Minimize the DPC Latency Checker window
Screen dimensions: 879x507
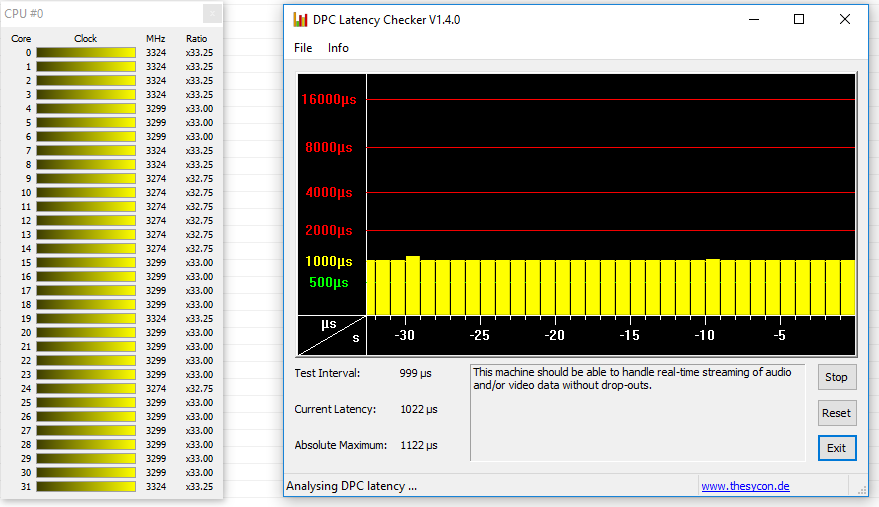pos(754,20)
